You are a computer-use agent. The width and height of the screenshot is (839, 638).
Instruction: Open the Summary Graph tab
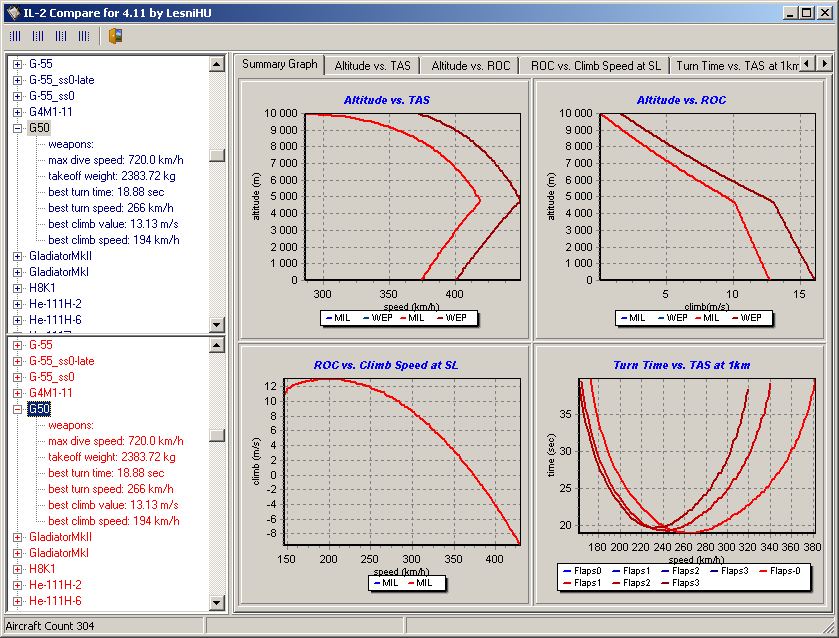(280, 64)
